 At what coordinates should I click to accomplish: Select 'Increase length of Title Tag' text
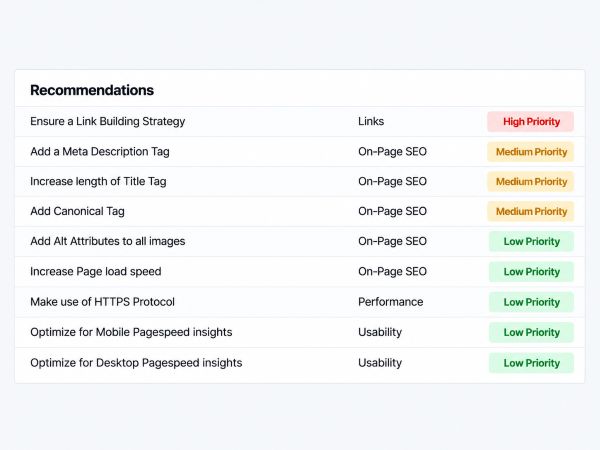tap(98, 181)
